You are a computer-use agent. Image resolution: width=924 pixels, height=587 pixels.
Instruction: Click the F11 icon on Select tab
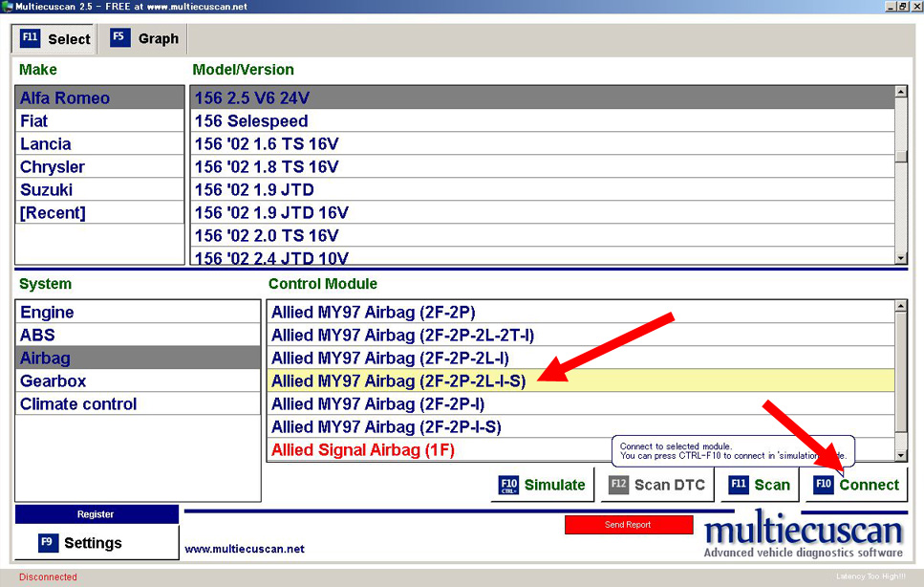pos(30,37)
